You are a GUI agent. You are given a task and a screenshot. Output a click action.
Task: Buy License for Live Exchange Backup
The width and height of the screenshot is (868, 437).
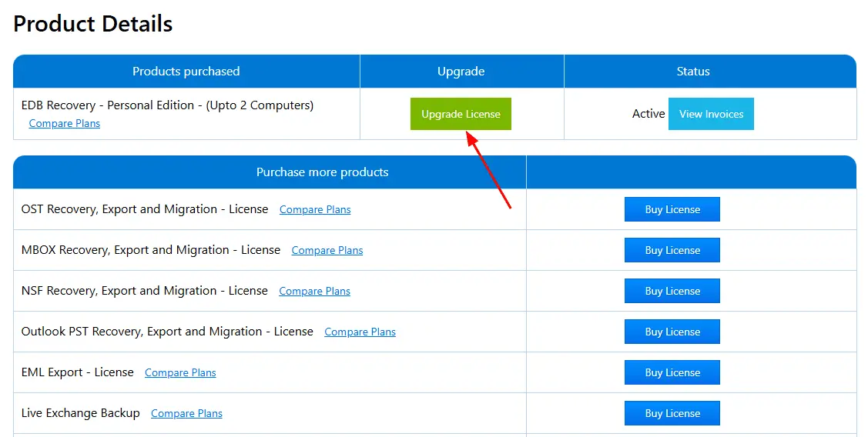(672, 413)
